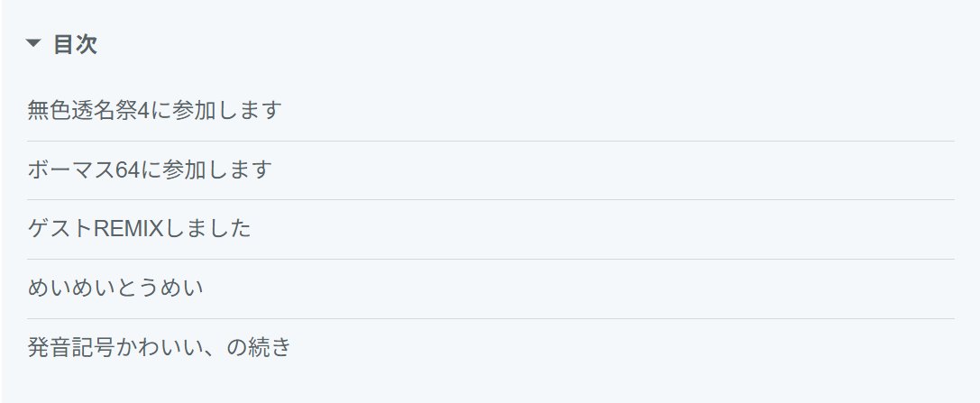This screenshot has width=980, height=403.
Task: Choose the entry containing REMIX
Action: (140, 228)
